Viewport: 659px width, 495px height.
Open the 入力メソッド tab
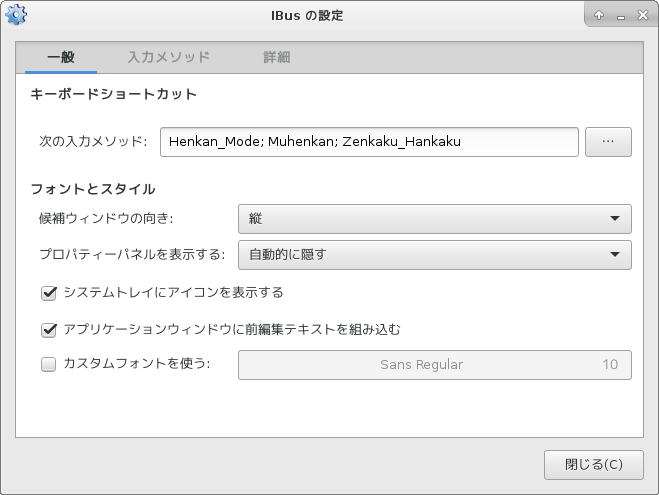(x=169, y=57)
